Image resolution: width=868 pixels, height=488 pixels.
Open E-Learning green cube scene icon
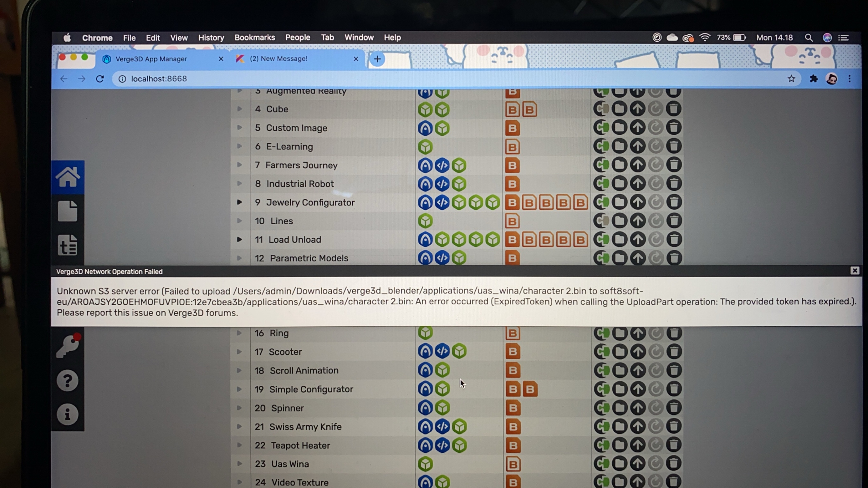click(x=425, y=147)
